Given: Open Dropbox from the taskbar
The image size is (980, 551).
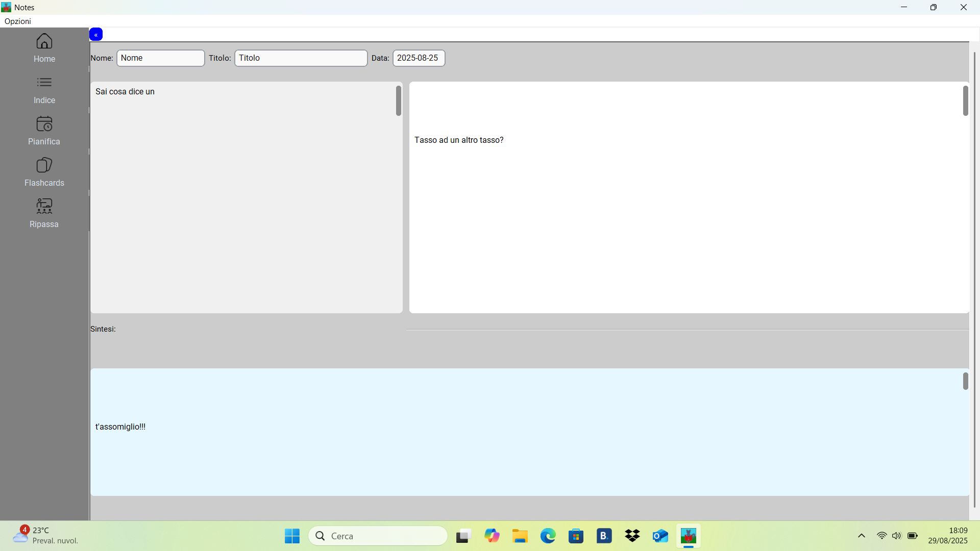Looking at the screenshot, I should point(632,536).
